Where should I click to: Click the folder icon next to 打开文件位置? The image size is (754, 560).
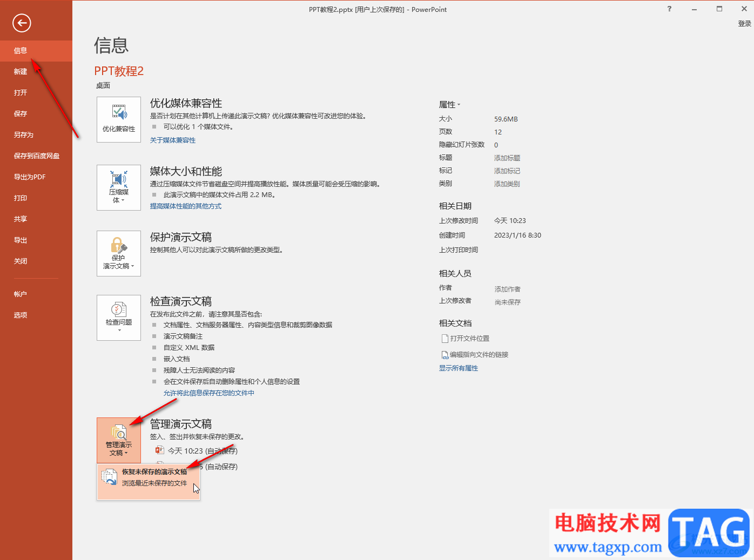tap(445, 339)
